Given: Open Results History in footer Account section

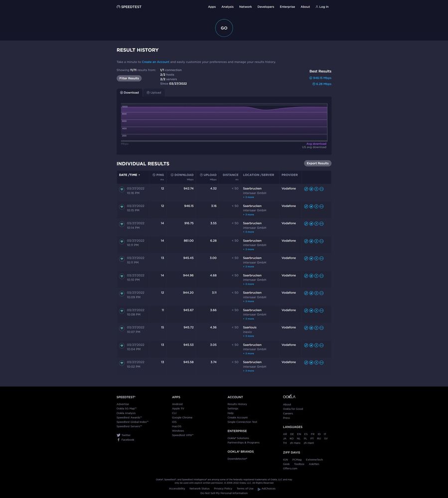Looking at the screenshot, I should point(237,404).
